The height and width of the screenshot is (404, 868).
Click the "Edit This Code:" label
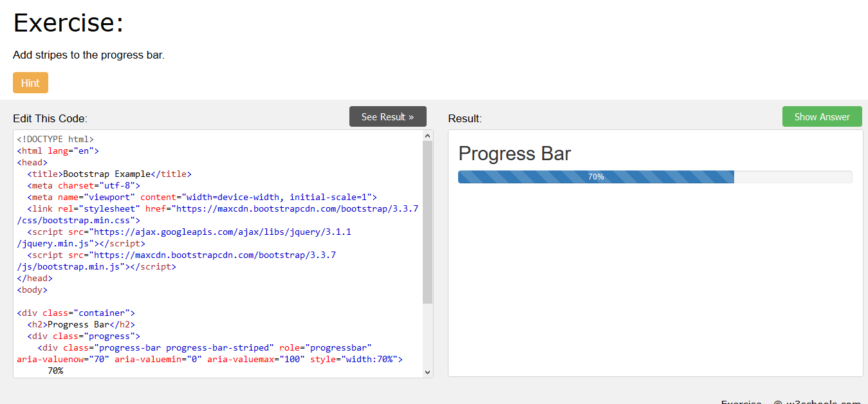pos(50,118)
